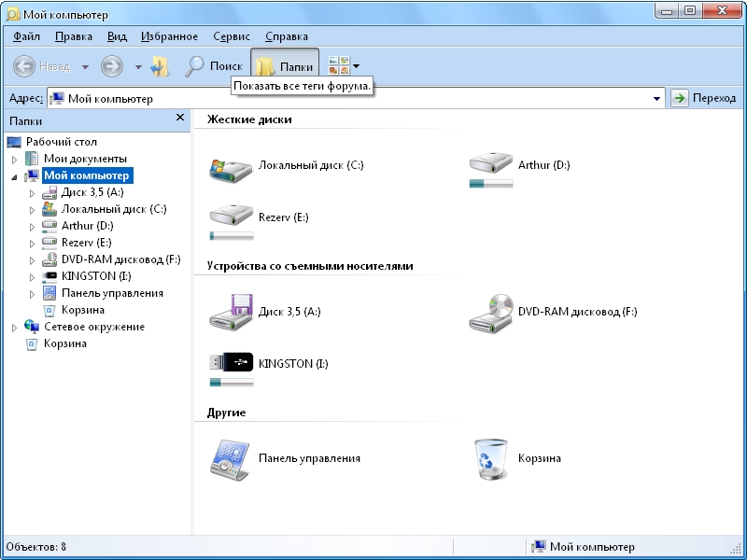Image resolution: width=747 pixels, height=560 pixels.
Task: Click KINGSTON (I:) tree USB icon
Action: tap(49, 276)
